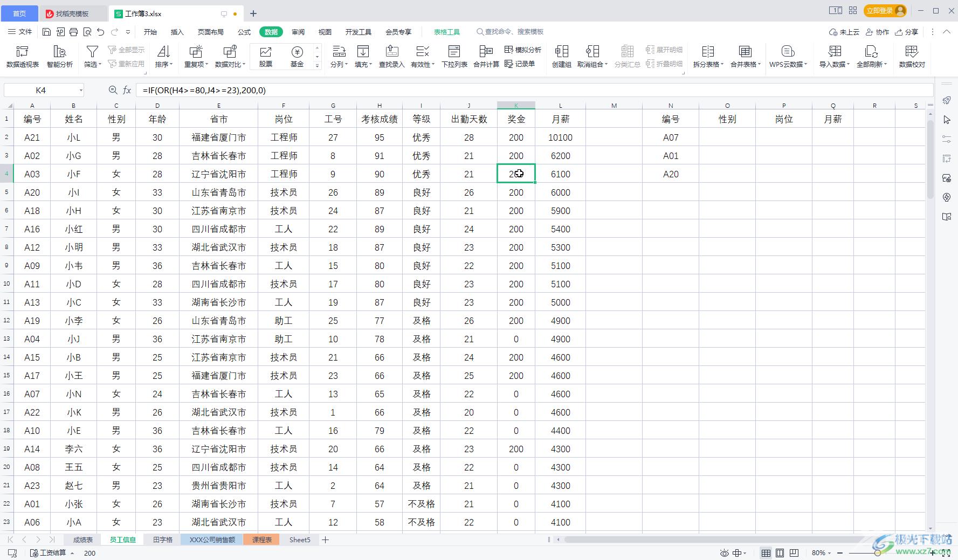Click the formula bar with the IF formula
This screenshot has height=560, width=958.
click(534, 90)
